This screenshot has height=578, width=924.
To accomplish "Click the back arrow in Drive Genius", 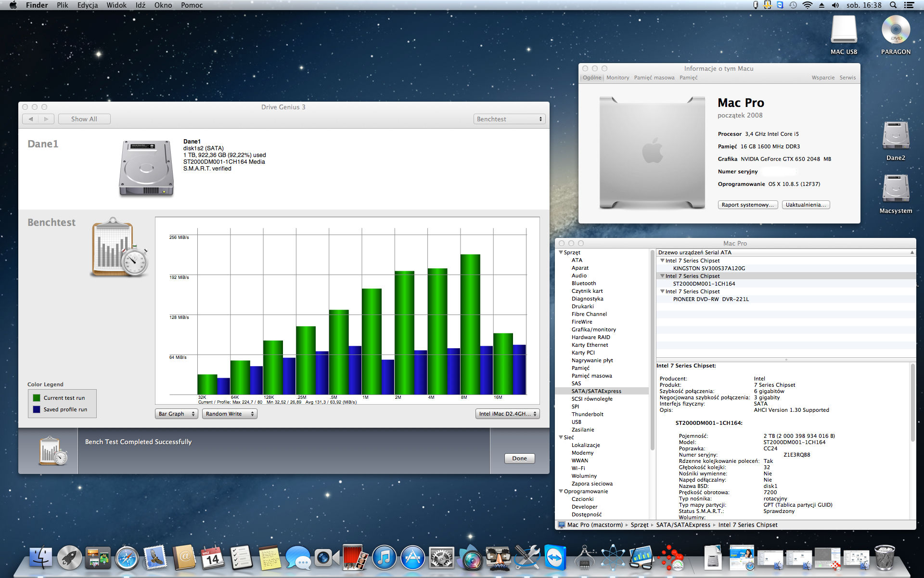I will click(31, 119).
